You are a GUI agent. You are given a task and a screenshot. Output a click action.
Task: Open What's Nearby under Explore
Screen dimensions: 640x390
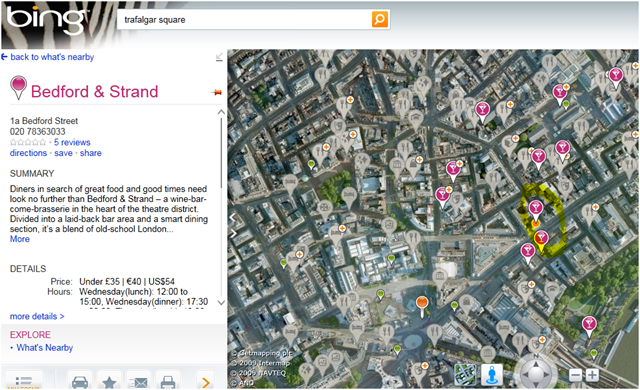[x=44, y=348]
